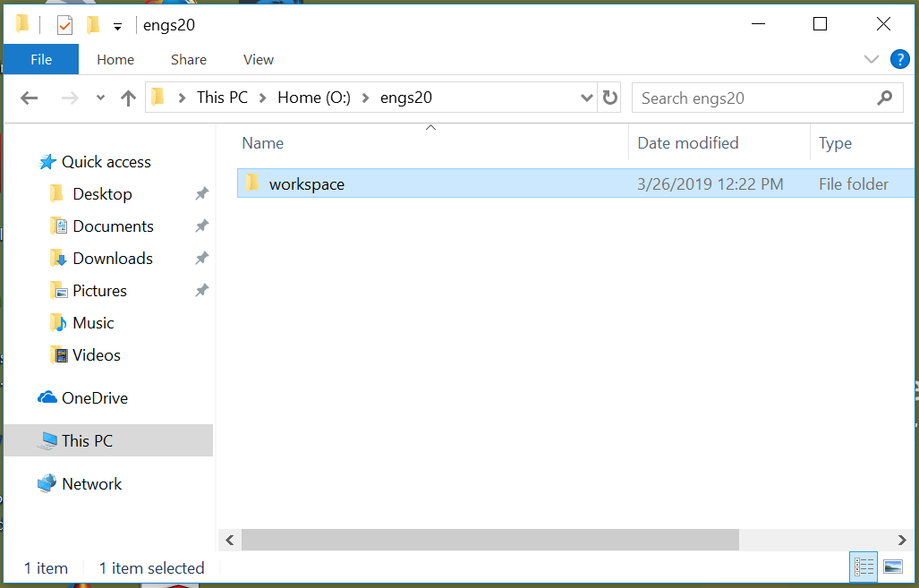Open the File menu
The width and height of the screenshot is (919, 588).
click(x=41, y=59)
